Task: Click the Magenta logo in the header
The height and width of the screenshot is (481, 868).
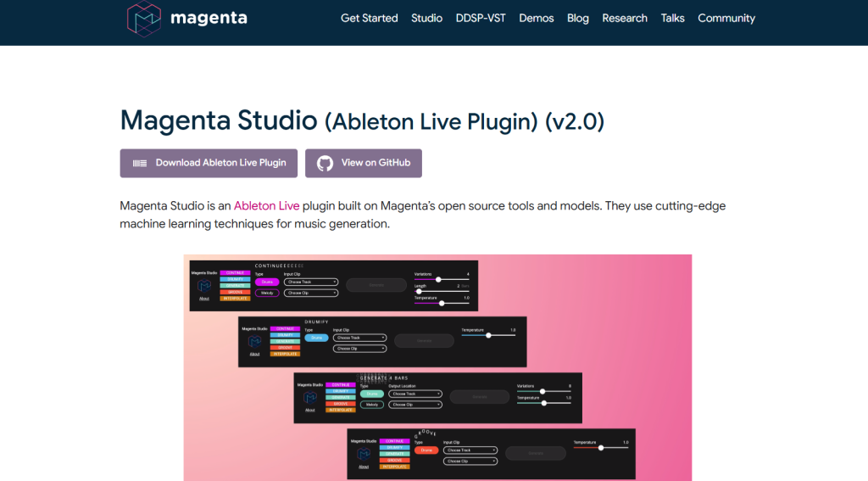Action: [x=144, y=19]
